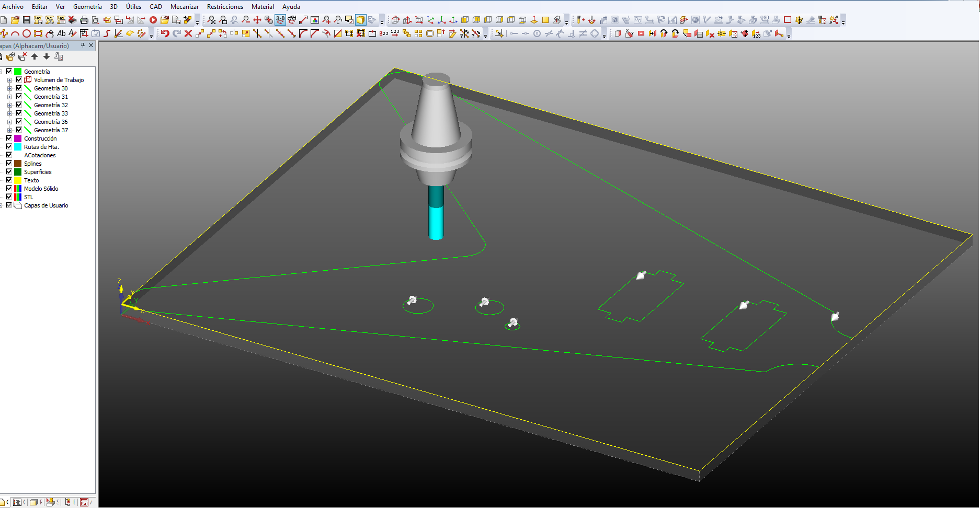Open the Útiles menu
This screenshot has height=508, width=980.
pyautogui.click(x=133, y=7)
